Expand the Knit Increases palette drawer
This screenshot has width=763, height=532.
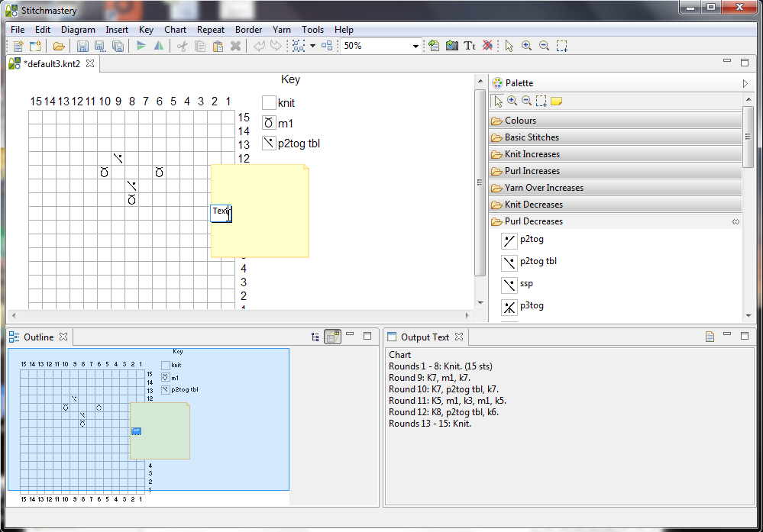(532, 154)
